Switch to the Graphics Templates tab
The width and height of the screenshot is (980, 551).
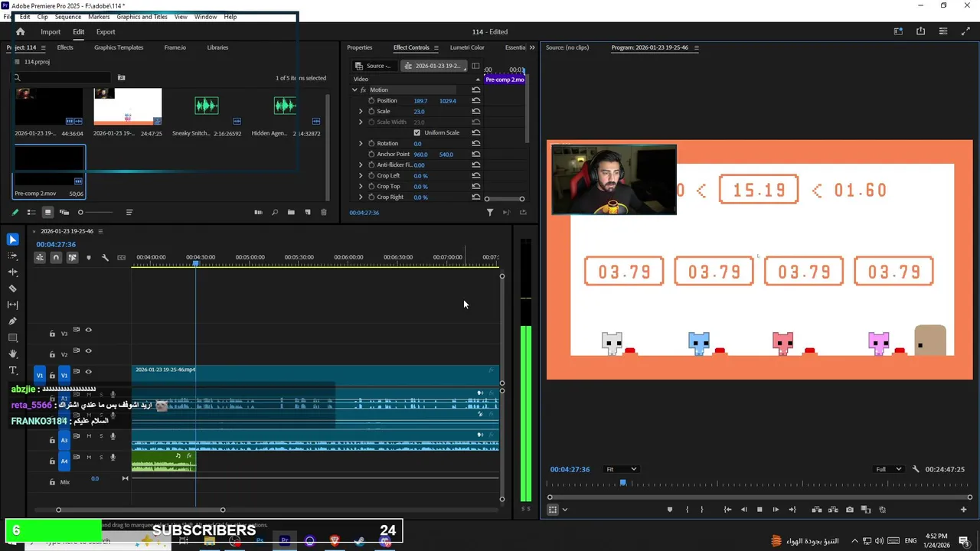click(x=119, y=47)
